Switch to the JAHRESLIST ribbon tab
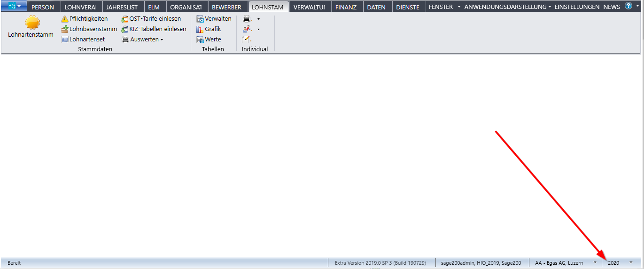The image size is (644, 269). click(x=122, y=7)
